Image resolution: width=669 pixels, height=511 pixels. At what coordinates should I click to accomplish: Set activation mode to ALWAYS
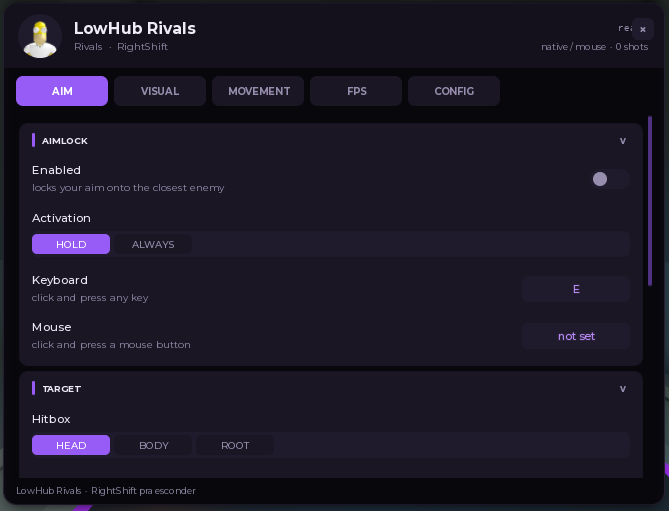pos(153,244)
